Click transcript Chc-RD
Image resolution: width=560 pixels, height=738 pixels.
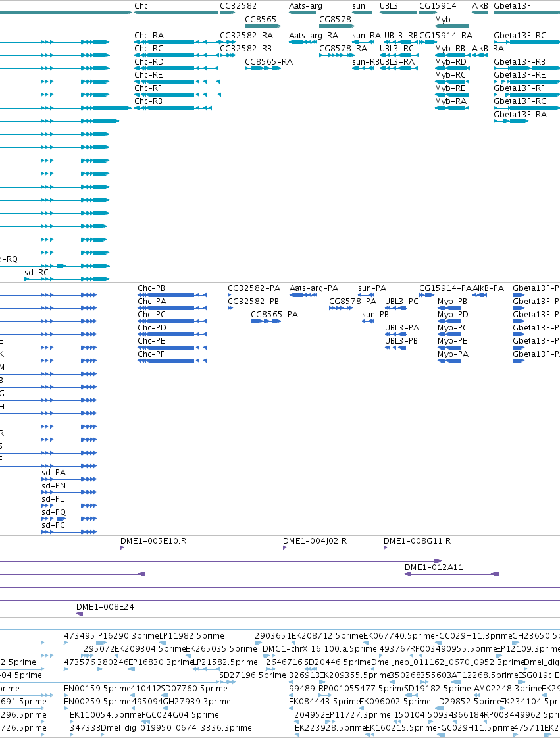click(149, 62)
